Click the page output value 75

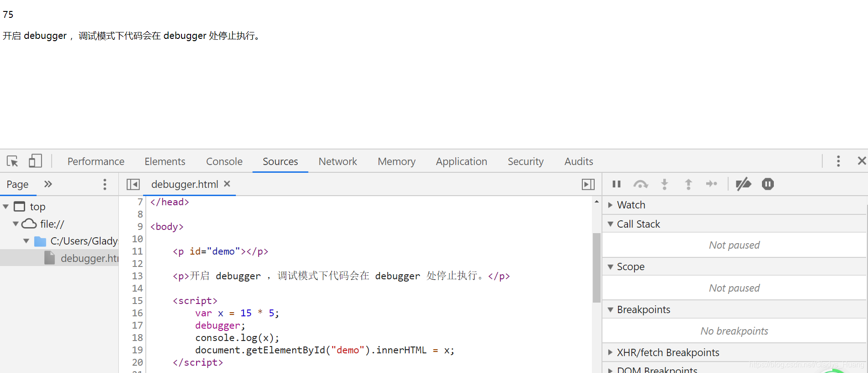(8, 15)
